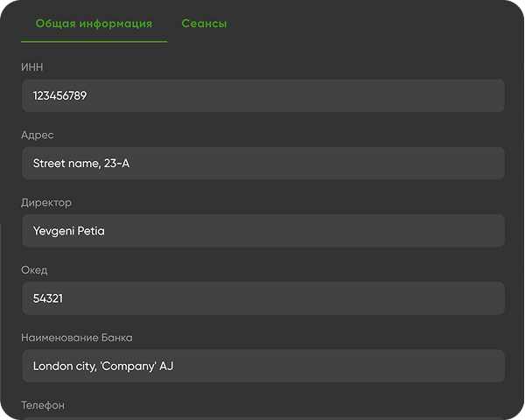Open the Сеансы tab

pos(204,24)
